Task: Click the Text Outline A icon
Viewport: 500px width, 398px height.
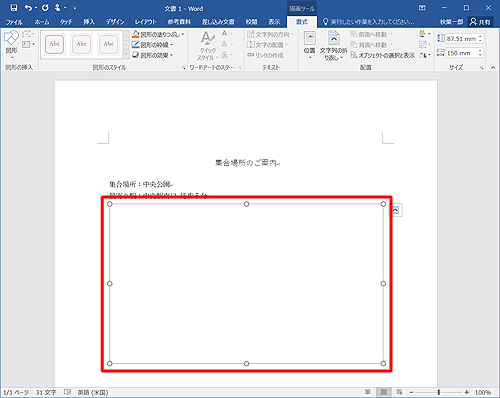Action: click(225, 44)
